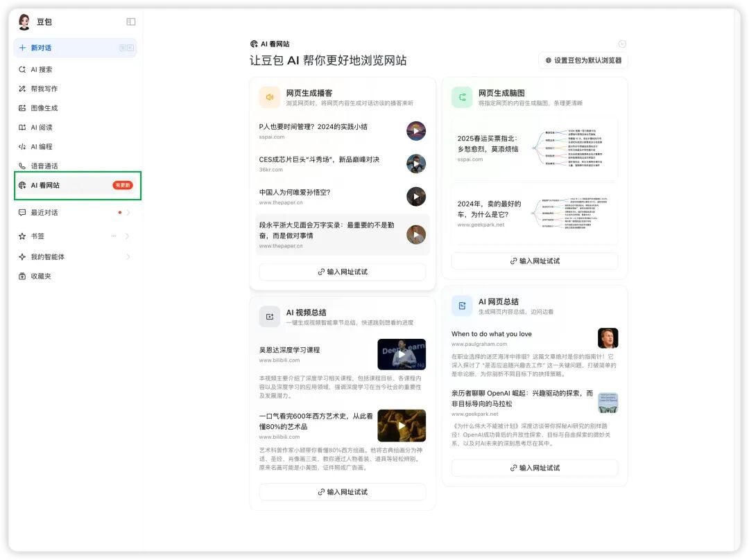Play 吴恩达深度学习课程 video thumbnail
The image size is (749, 560).
[x=402, y=354]
